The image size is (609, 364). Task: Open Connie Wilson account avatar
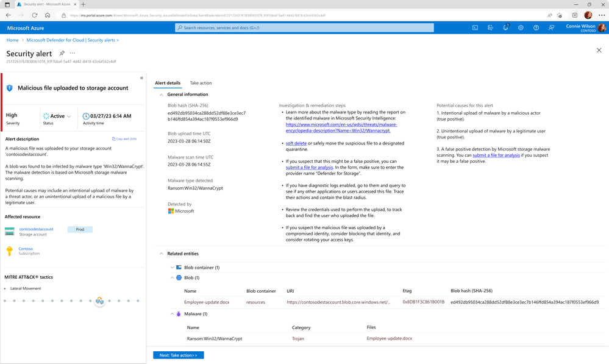click(602, 27)
